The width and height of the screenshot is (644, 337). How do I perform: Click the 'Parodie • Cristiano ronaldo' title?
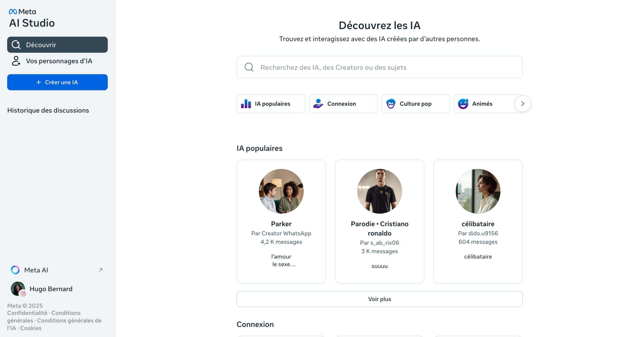[x=379, y=229]
